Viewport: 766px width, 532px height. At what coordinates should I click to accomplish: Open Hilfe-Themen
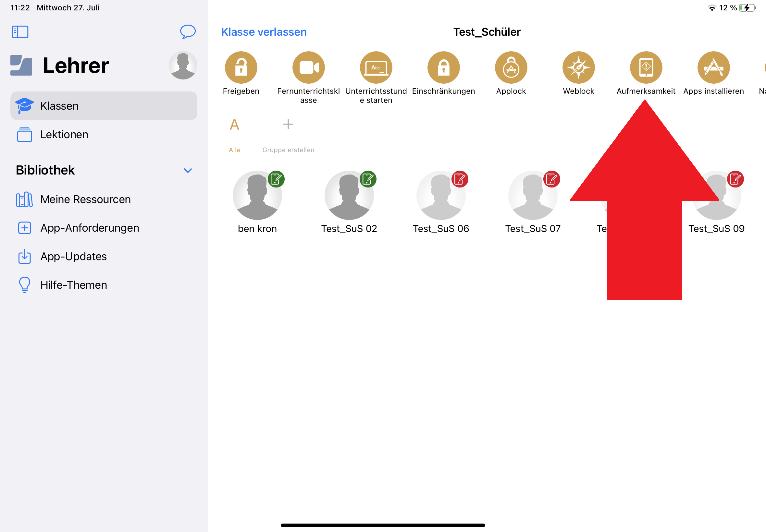pos(104,285)
